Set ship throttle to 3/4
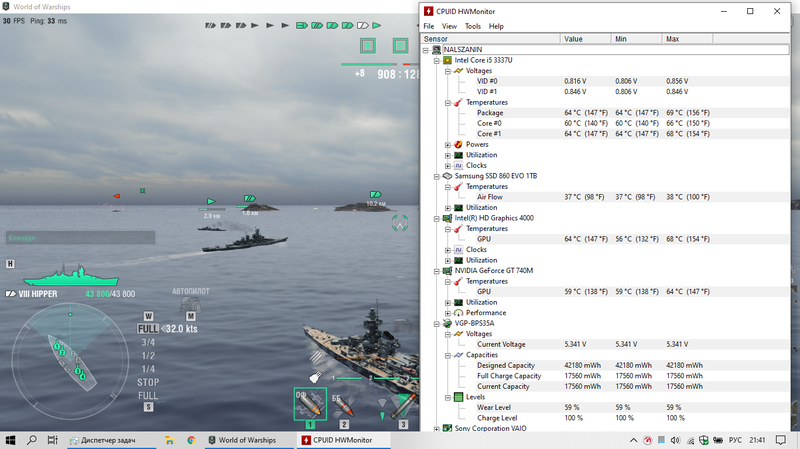This screenshot has width=800, height=449. (x=148, y=342)
